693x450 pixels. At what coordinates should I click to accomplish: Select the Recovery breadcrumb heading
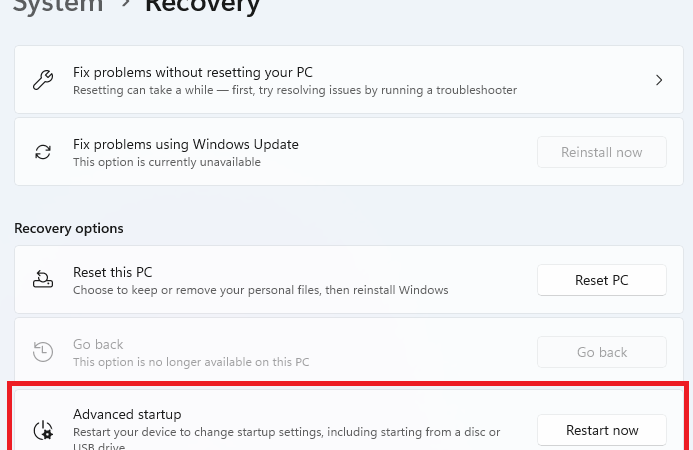(202, 6)
